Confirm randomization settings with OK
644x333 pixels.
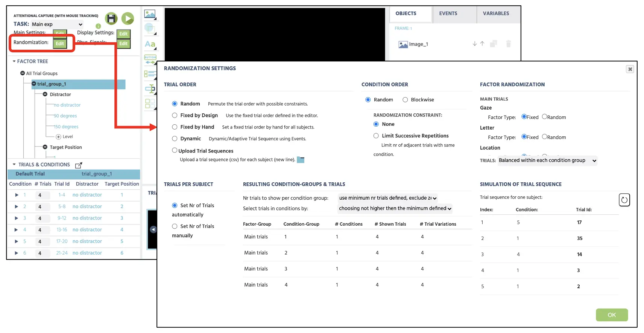pyautogui.click(x=612, y=315)
